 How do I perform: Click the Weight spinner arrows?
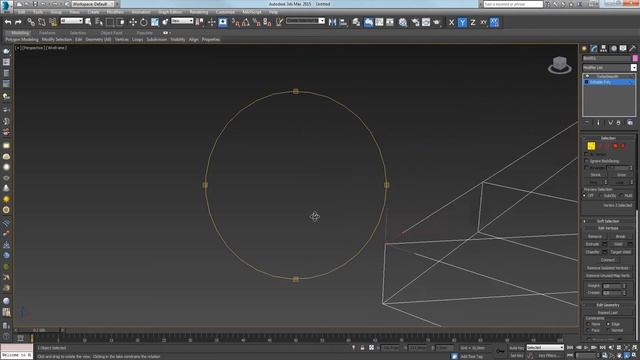tap(624, 286)
